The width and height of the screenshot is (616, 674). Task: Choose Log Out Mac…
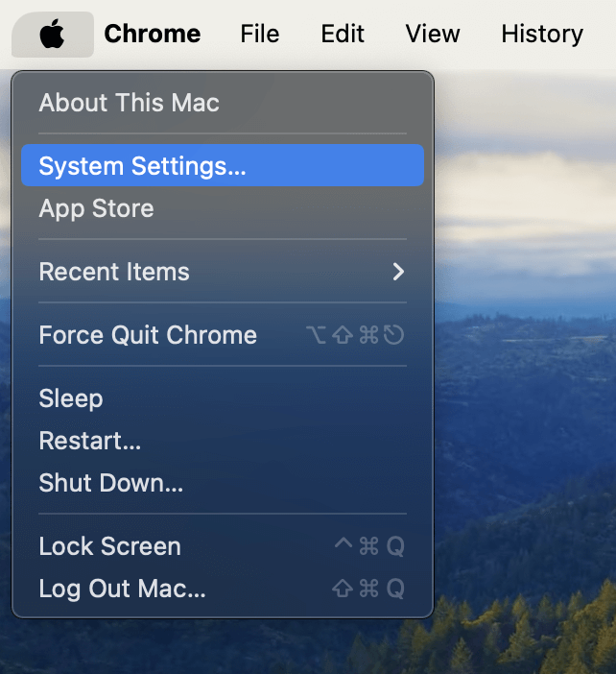(122, 589)
